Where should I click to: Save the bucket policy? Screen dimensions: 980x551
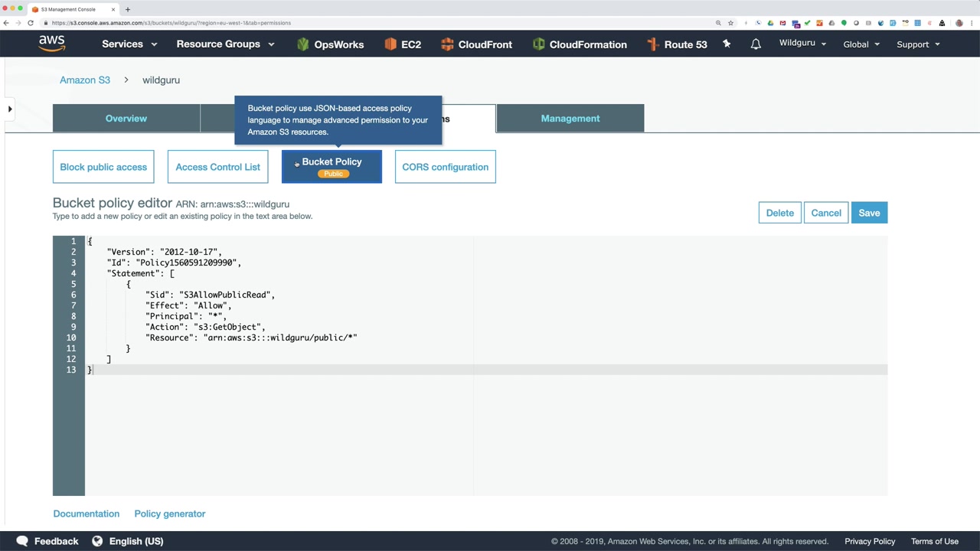tap(869, 213)
